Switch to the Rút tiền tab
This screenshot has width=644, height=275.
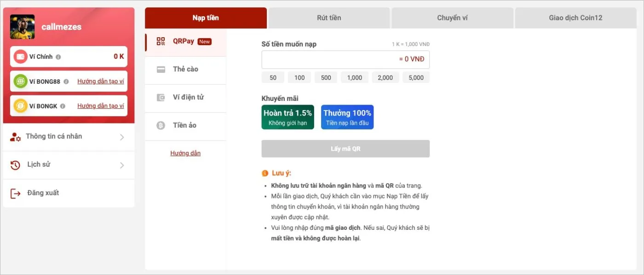[329, 18]
